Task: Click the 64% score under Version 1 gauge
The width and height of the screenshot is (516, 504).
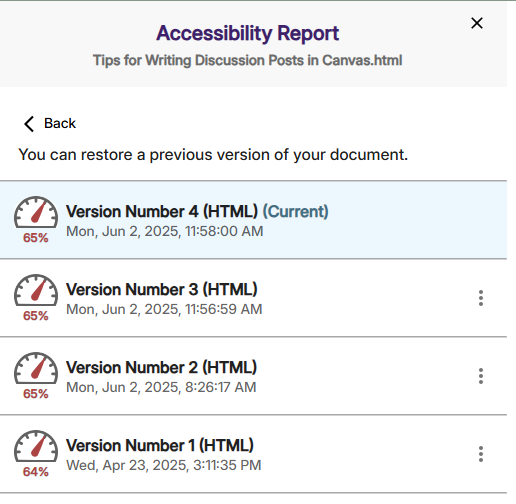Action: click(x=36, y=472)
